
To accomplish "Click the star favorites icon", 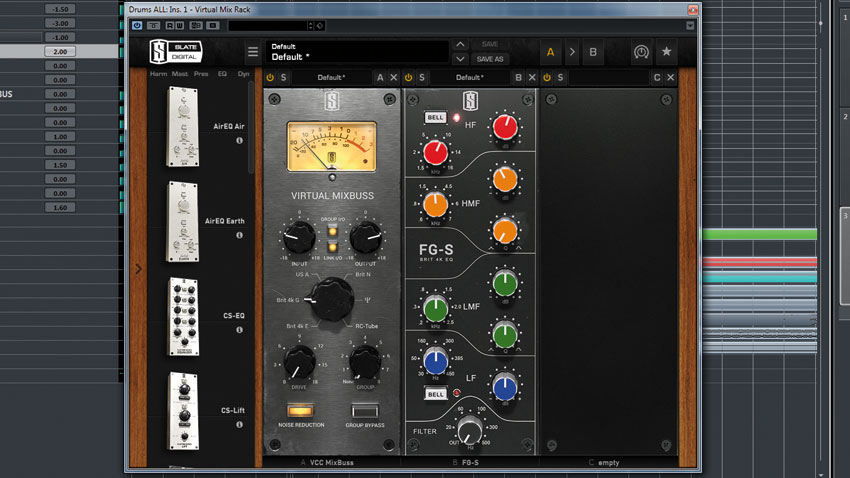I will click(666, 51).
